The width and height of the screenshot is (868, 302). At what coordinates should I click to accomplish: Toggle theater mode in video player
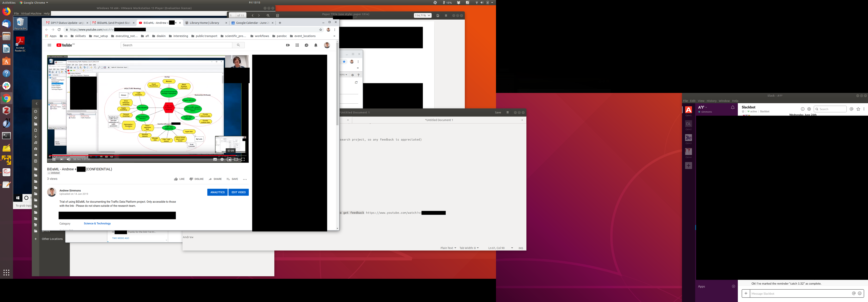coord(236,159)
